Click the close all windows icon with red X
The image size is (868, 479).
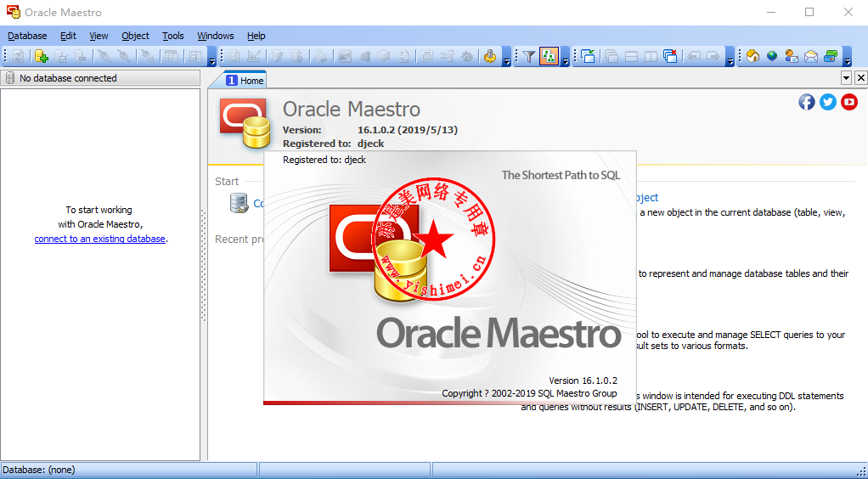(670, 56)
